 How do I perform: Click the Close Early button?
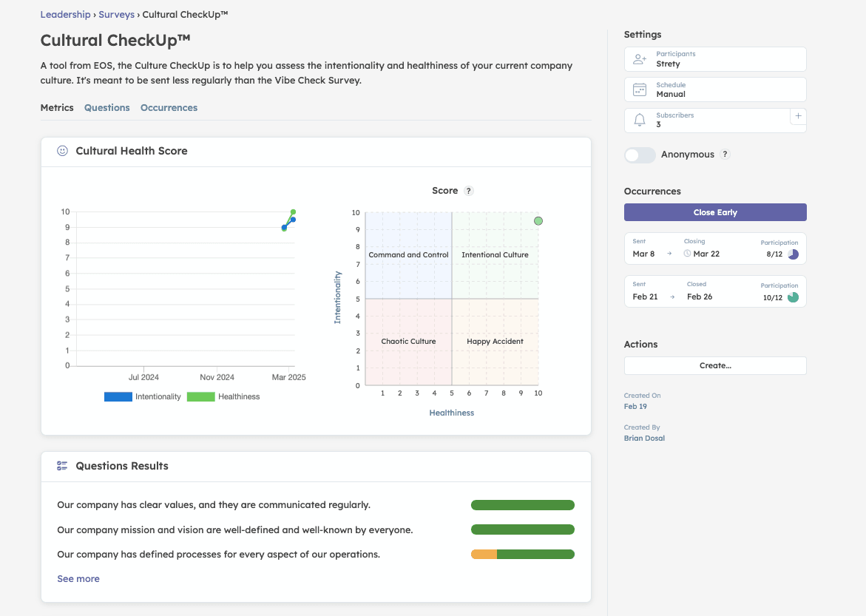tap(715, 212)
